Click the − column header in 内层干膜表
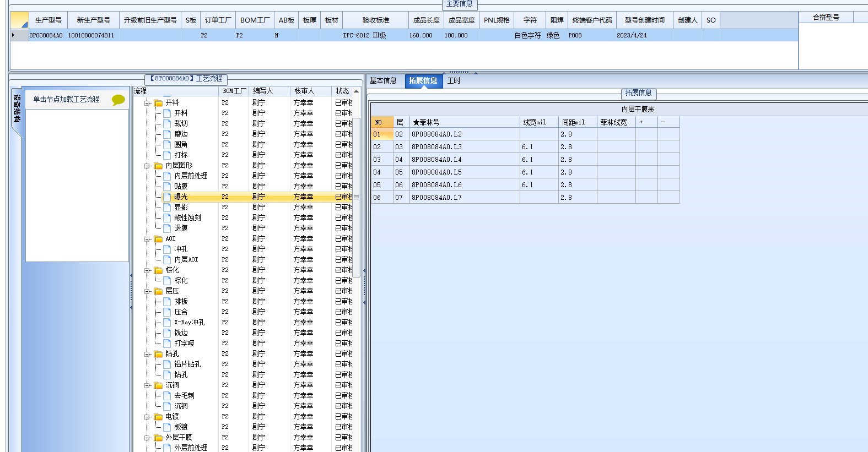The height and width of the screenshot is (452, 868). [668, 122]
